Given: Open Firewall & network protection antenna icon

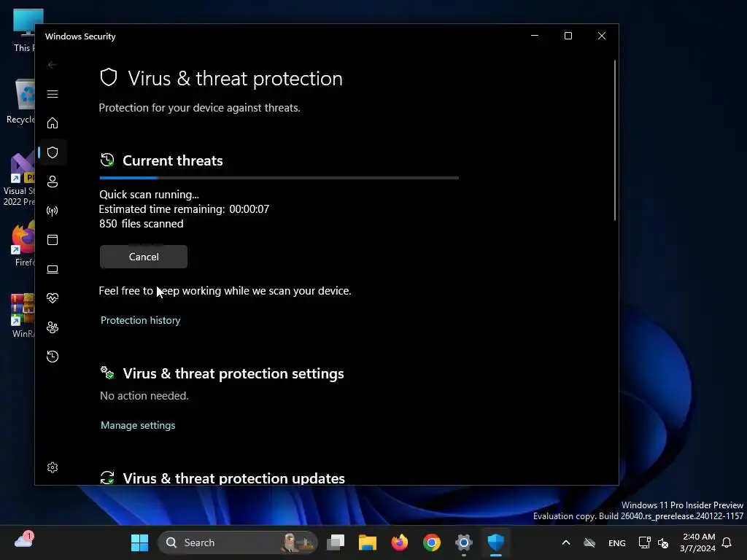Looking at the screenshot, I should pos(53,211).
